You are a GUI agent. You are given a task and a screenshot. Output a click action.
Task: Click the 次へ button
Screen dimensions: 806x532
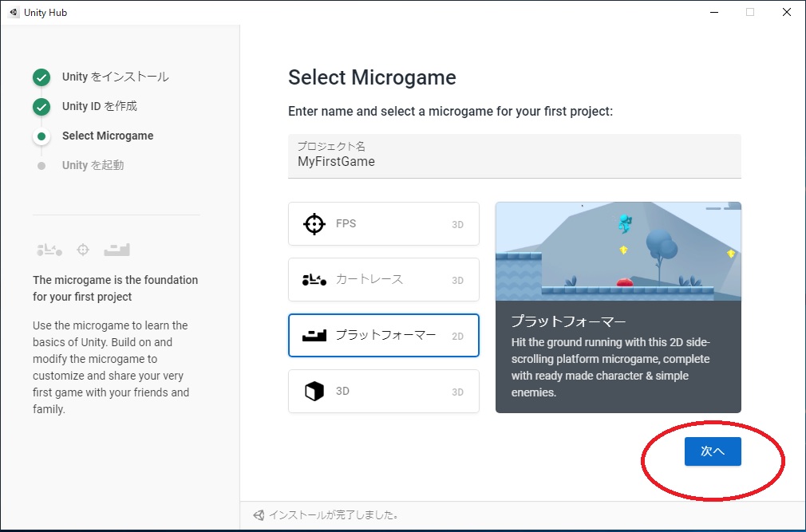[713, 451]
